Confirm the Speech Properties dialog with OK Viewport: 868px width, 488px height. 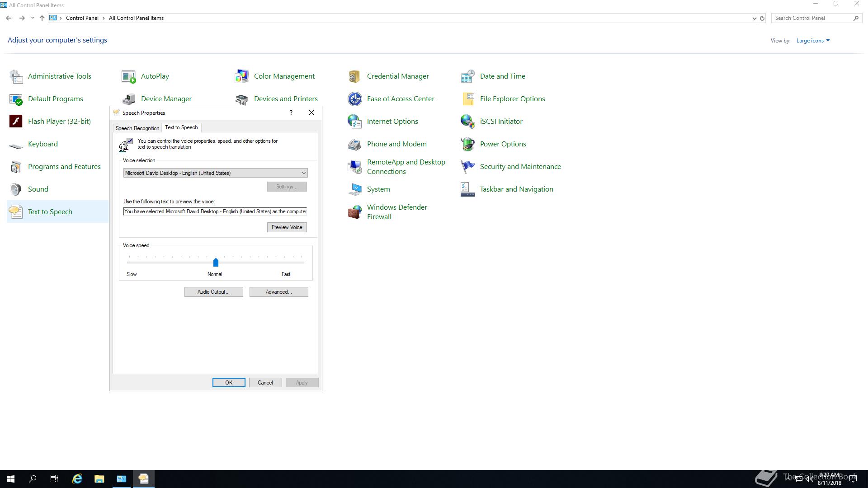[229, 383]
